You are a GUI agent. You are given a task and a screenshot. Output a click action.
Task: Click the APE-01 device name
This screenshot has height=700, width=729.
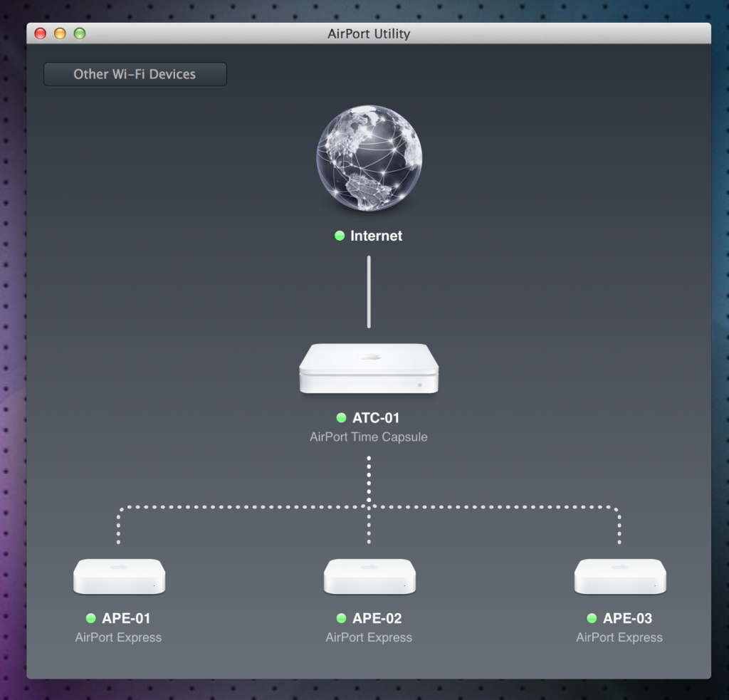coord(126,618)
